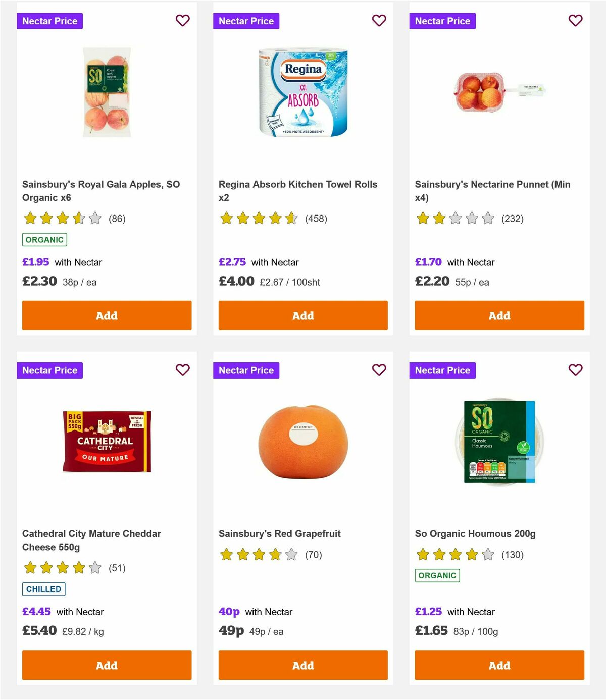Click the review count on So Organic Houmous
The width and height of the screenshot is (606, 700).
pos(513,554)
